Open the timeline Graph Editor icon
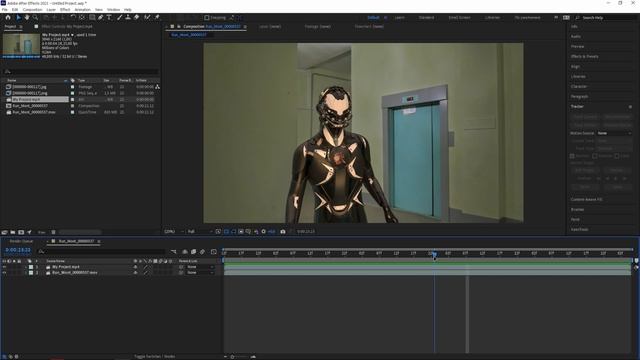 tap(213, 252)
